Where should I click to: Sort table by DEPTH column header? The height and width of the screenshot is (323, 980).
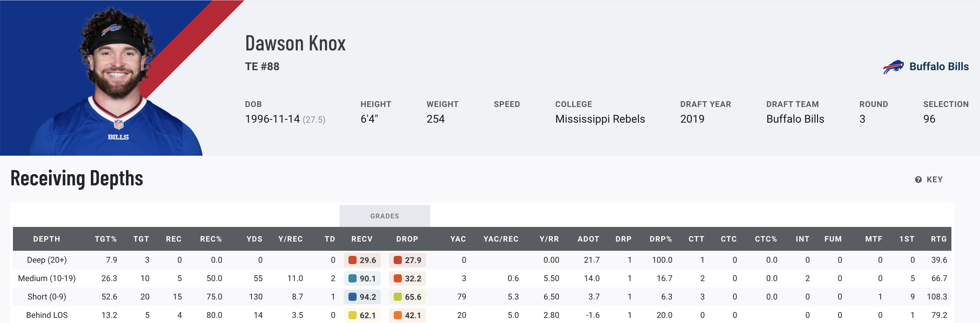click(x=46, y=239)
